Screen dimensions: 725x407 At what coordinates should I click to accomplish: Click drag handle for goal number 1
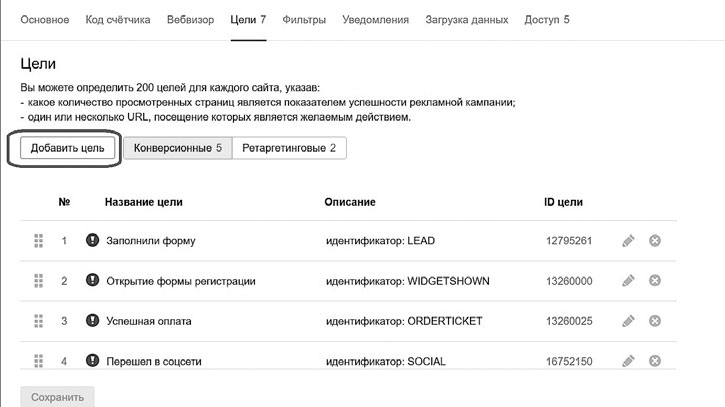[x=40, y=241]
